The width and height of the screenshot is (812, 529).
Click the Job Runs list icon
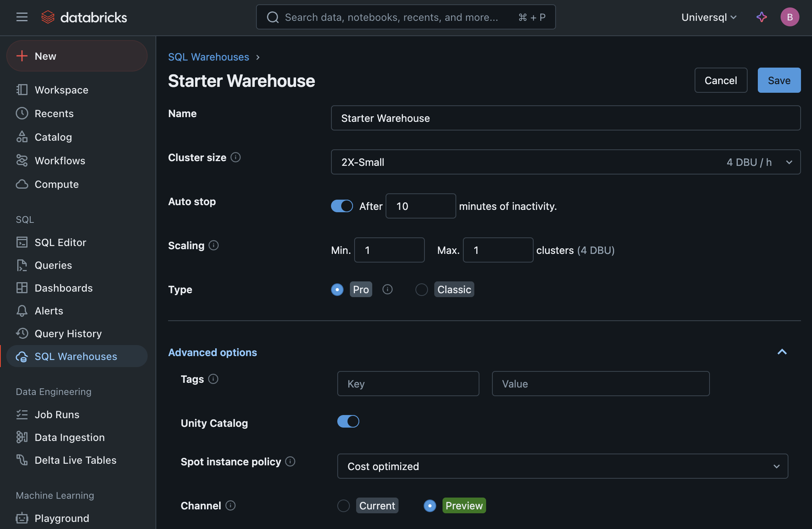click(x=22, y=414)
